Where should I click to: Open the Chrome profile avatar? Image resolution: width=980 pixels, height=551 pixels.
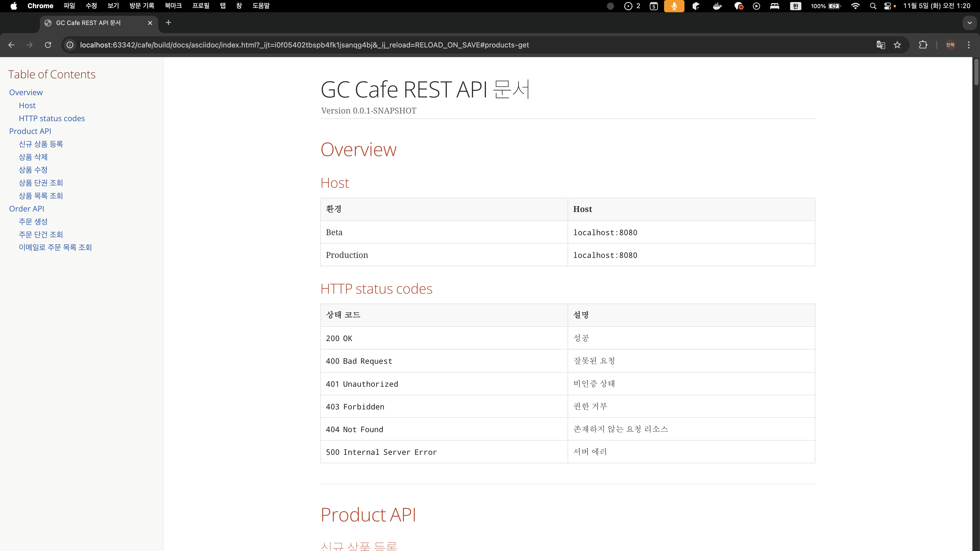click(950, 45)
